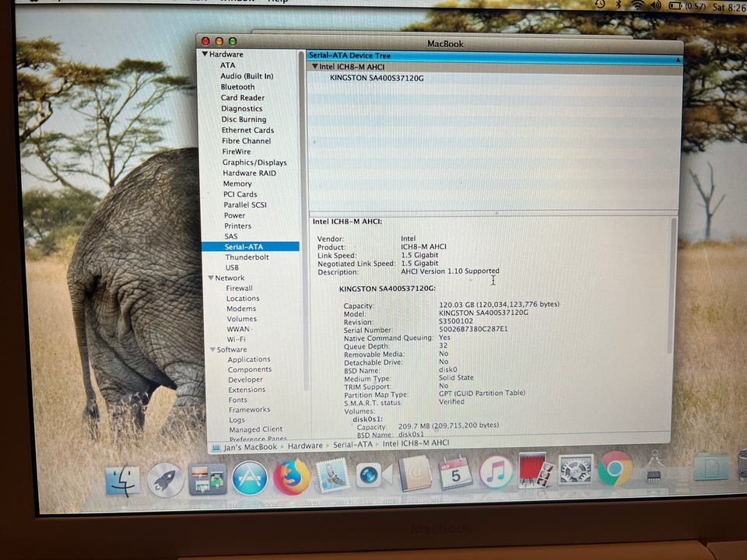This screenshot has width=747, height=560.
Task: Open Contacts address book in Dock
Action: pos(415,474)
